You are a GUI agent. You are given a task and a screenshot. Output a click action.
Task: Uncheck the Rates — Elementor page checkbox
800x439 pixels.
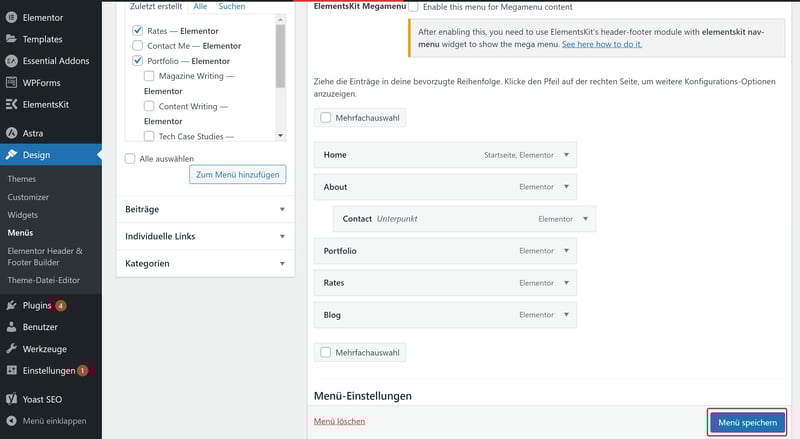point(137,31)
